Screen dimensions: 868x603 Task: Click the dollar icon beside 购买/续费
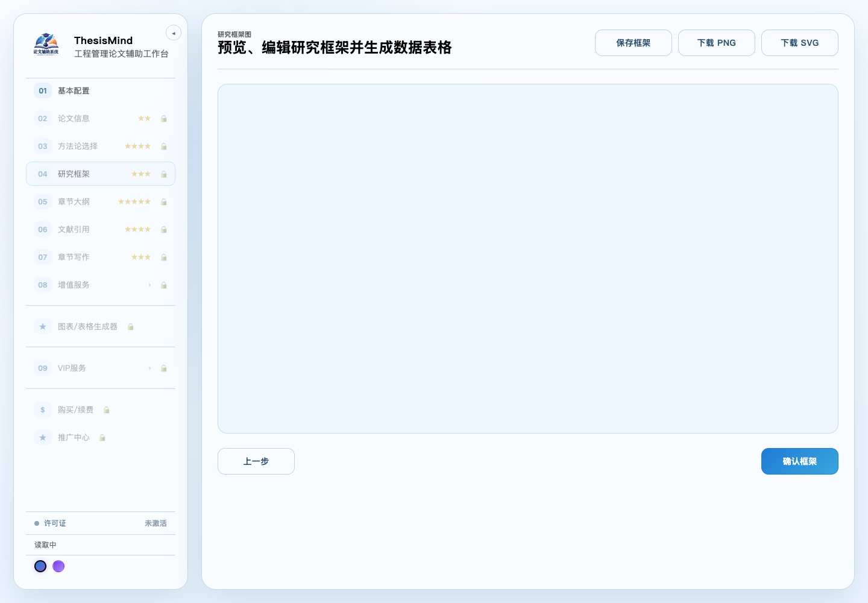(43, 410)
